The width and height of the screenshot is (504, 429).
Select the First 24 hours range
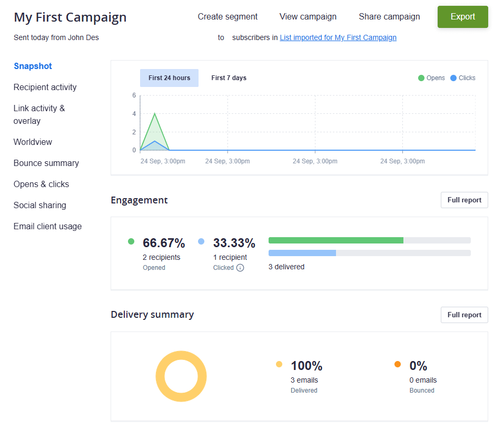169,78
